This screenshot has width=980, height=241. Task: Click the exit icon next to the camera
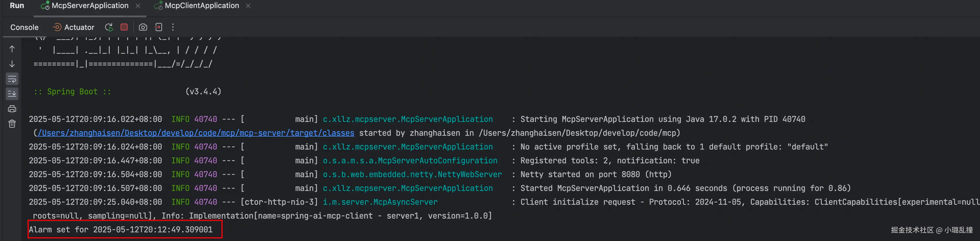click(x=159, y=27)
